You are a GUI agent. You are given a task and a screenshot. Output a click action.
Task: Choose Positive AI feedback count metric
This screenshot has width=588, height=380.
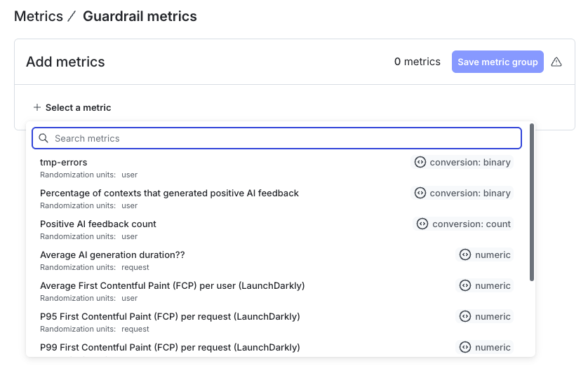[98, 224]
